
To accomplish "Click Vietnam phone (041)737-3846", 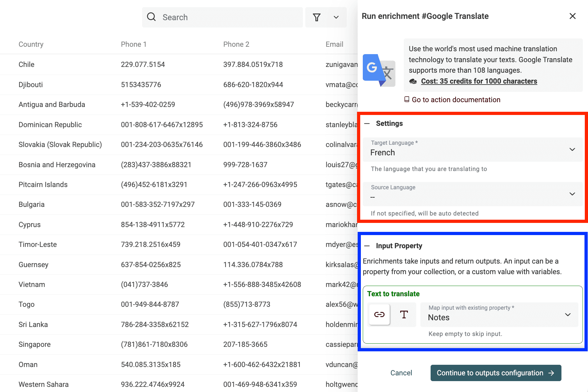I will coord(144,284).
